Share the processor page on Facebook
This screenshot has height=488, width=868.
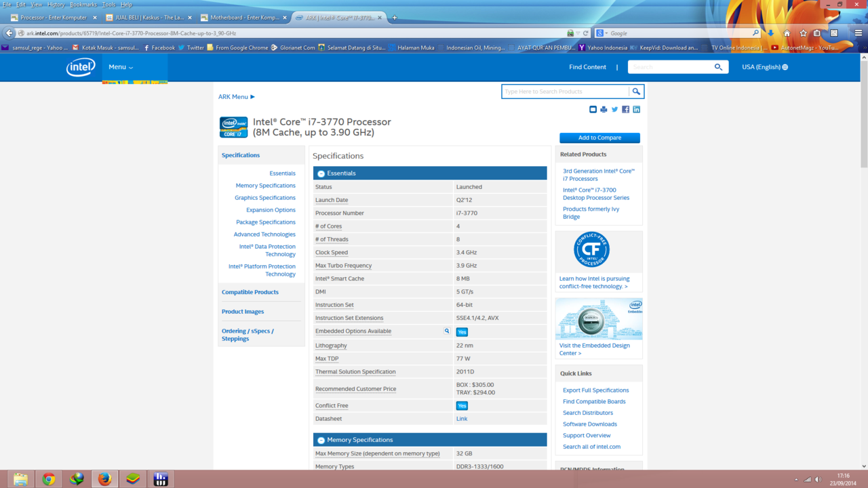coord(625,109)
